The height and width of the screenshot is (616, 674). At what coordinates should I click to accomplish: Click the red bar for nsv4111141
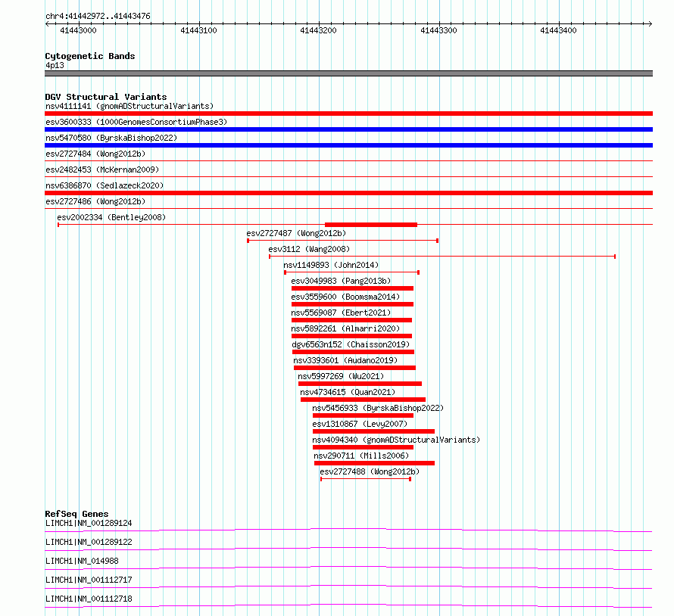348,114
